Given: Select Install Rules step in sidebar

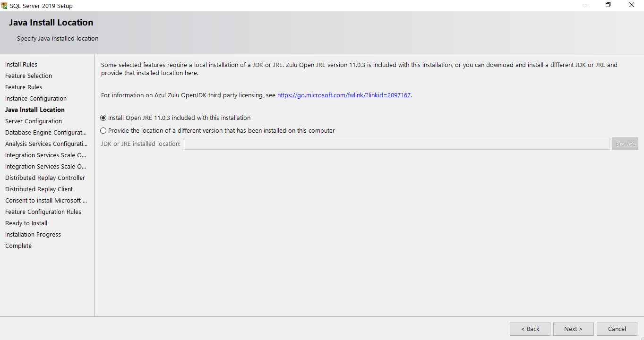Looking at the screenshot, I should click(21, 65).
